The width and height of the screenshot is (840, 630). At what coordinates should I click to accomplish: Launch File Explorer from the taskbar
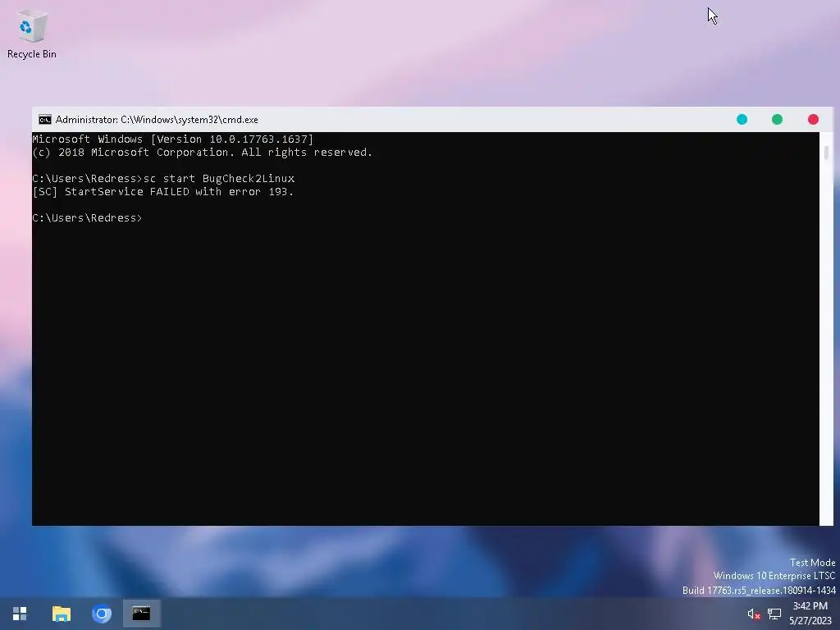tap(62, 614)
